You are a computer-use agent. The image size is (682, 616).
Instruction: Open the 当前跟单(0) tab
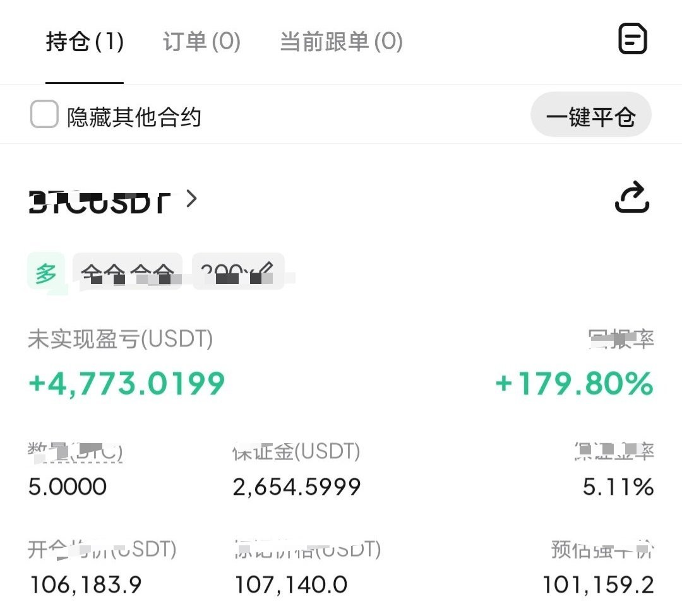coord(341,41)
